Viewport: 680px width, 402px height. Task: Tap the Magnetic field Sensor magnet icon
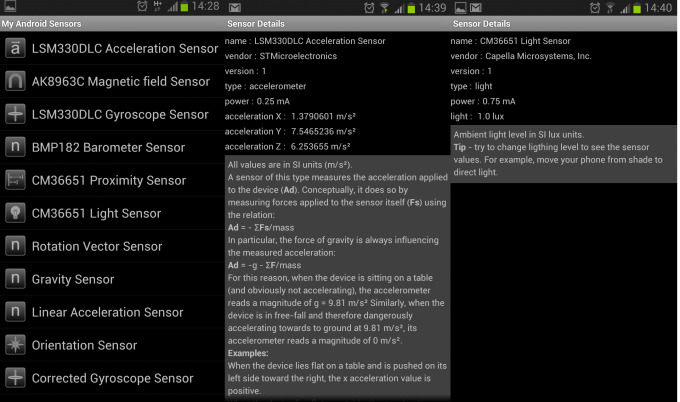point(15,82)
